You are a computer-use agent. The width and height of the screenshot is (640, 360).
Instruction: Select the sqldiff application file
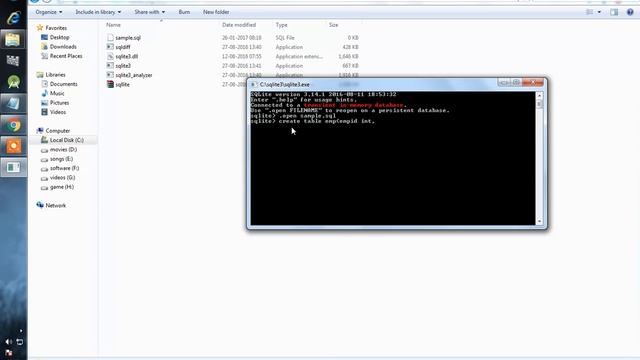[x=118, y=47]
